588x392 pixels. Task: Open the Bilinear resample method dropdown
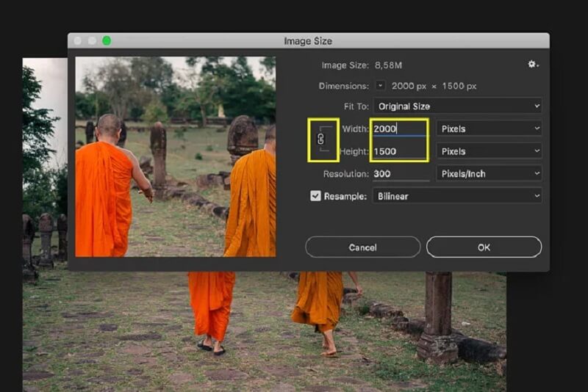(457, 196)
